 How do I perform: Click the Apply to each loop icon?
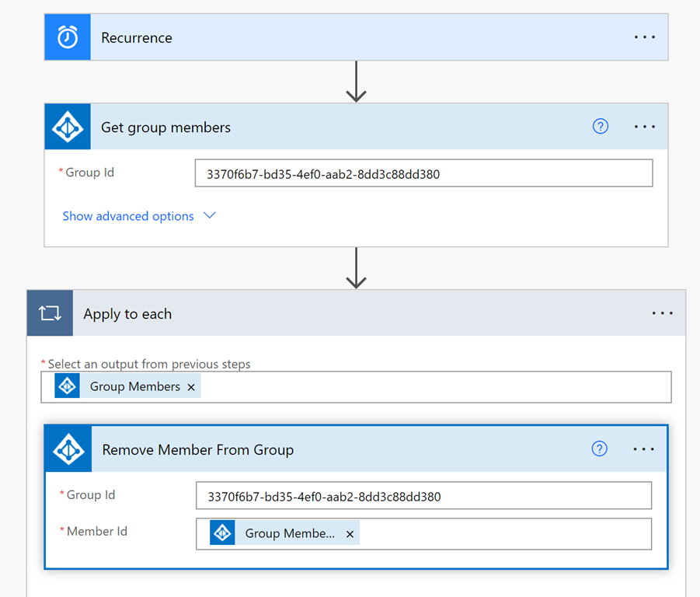tap(50, 313)
